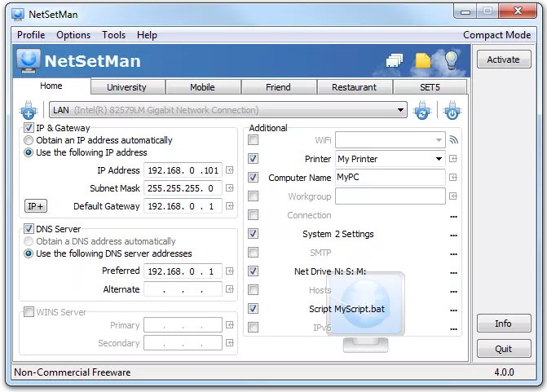Enable the Workgroup checkbox

click(254, 196)
